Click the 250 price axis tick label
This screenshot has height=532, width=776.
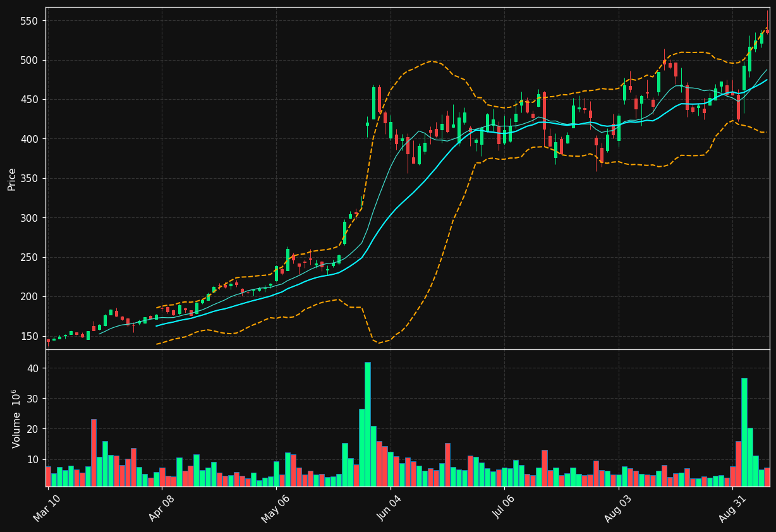tap(29, 257)
